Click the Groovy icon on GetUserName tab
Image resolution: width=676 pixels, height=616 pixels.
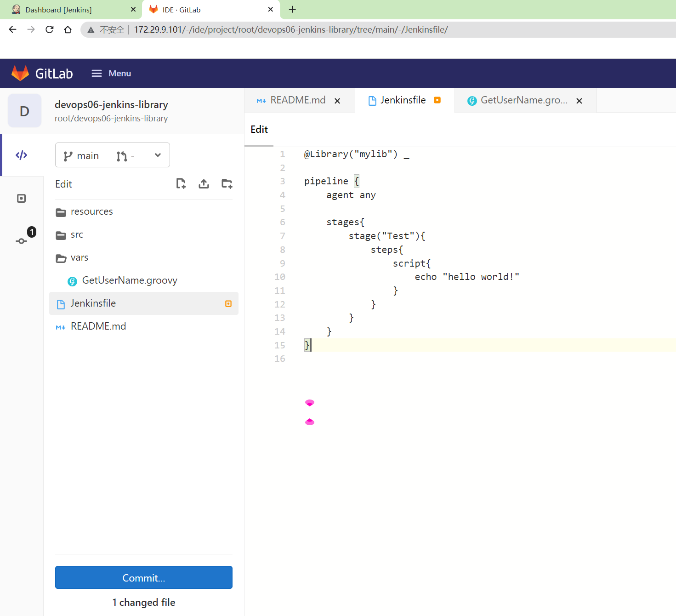[472, 101]
